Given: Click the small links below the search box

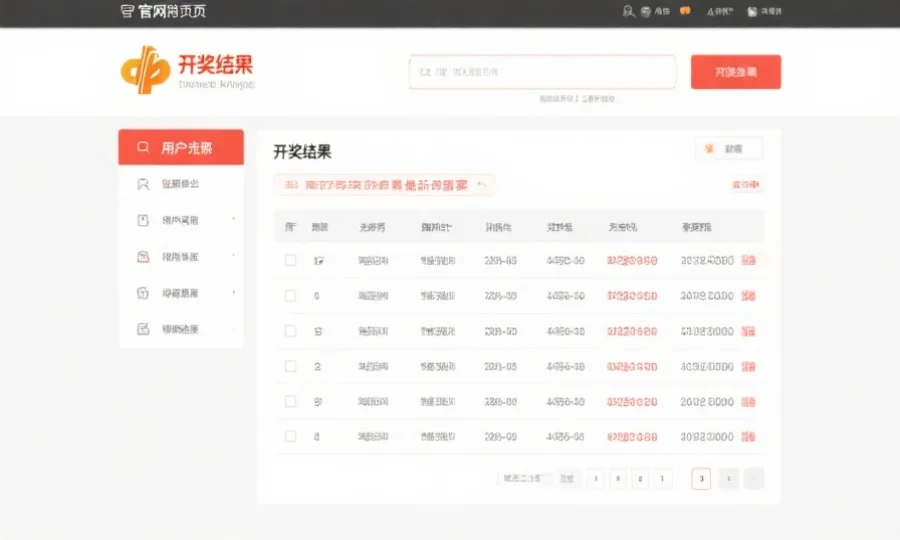Looking at the screenshot, I should [x=577, y=99].
